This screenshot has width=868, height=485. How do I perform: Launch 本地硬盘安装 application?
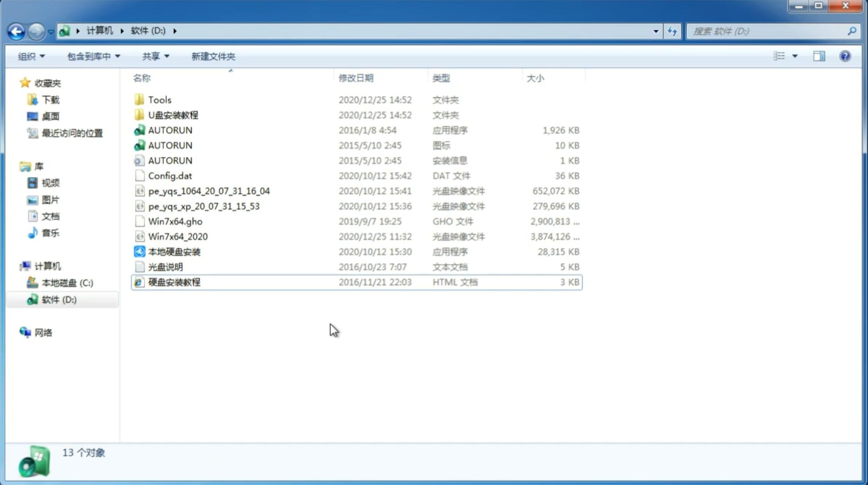tap(174, 251)
